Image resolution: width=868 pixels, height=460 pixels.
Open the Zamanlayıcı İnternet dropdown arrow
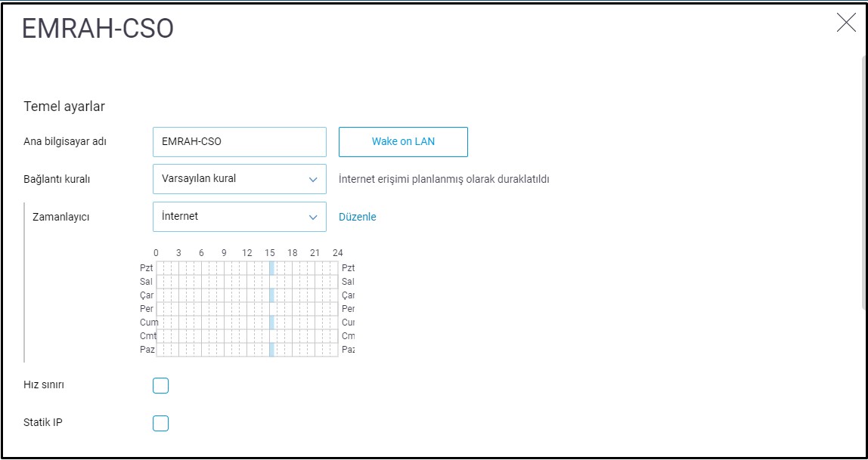click(313, 218)
